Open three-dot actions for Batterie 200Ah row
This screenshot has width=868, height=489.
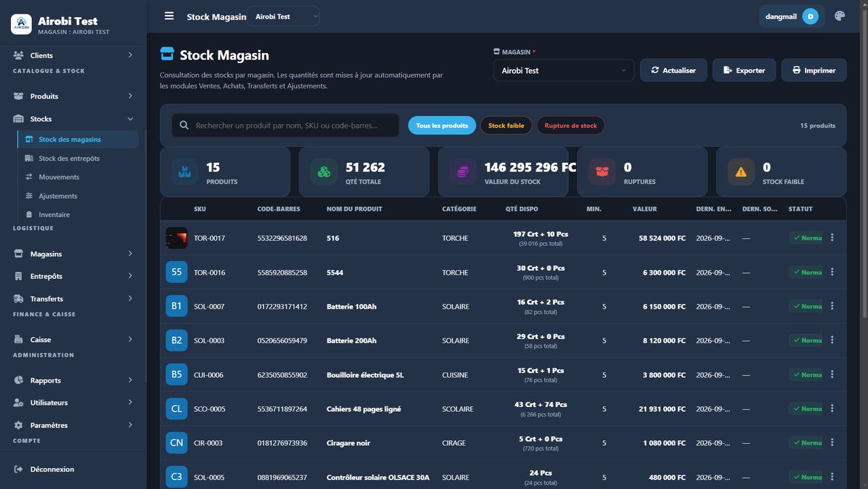[832, 340]
